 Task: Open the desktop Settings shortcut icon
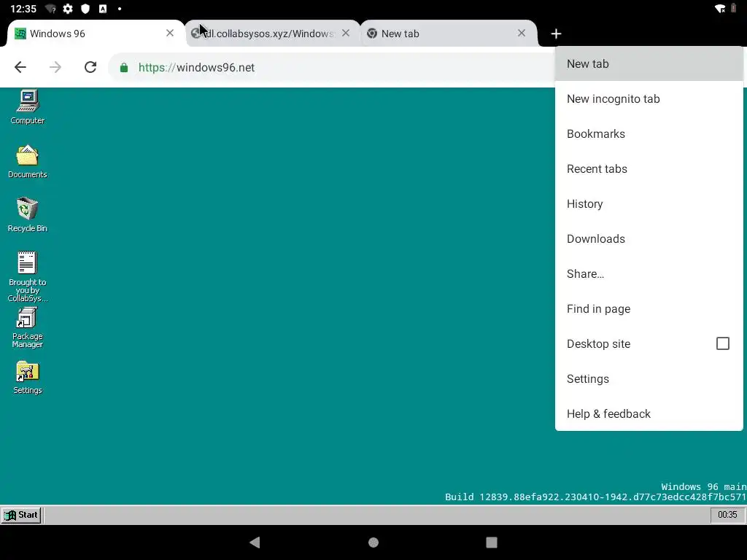pos(28,378)
